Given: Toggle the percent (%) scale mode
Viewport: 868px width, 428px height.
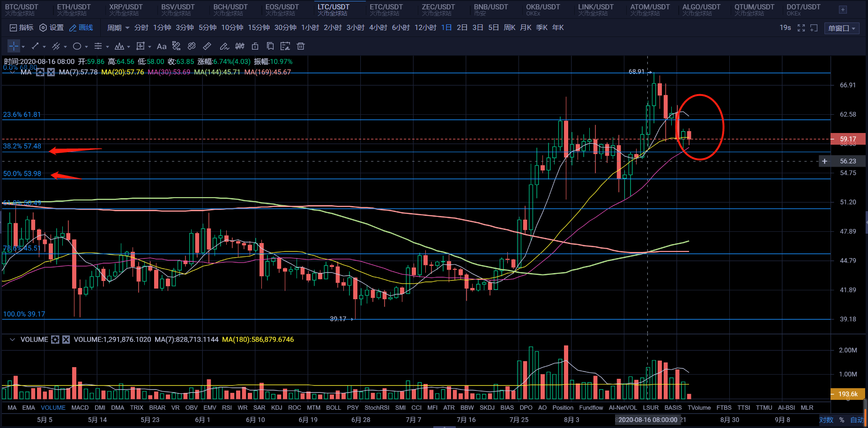Looking at the screenshot, I should 842,420.
